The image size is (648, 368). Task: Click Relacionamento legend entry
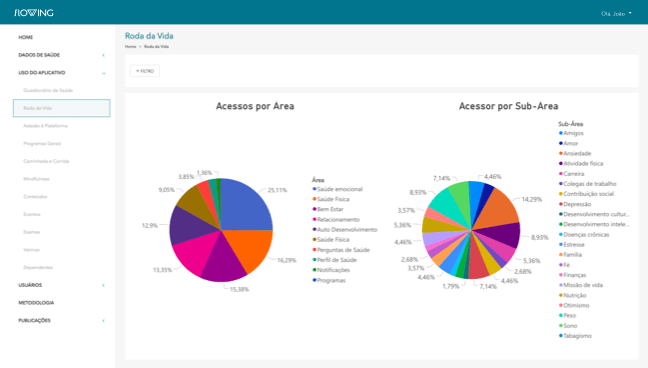[336, 220]
